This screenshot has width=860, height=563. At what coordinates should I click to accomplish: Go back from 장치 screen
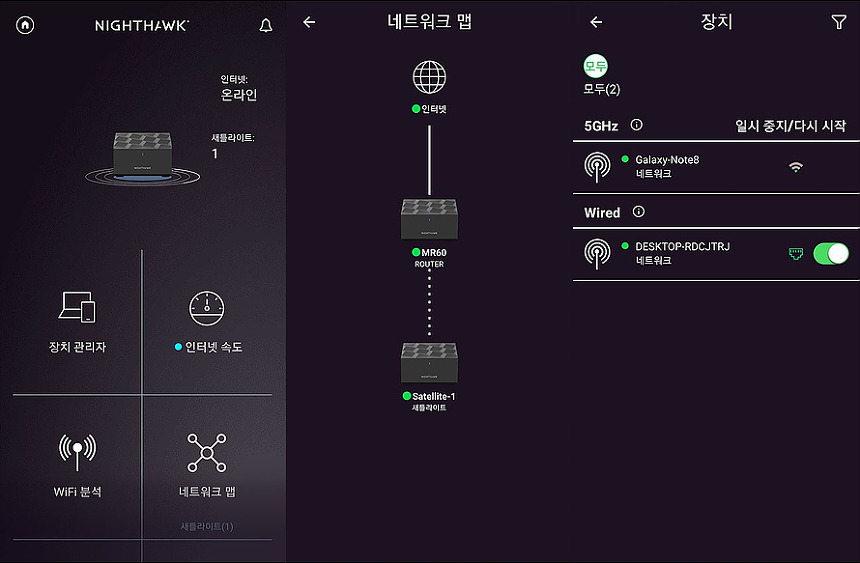tap(596, 22)
